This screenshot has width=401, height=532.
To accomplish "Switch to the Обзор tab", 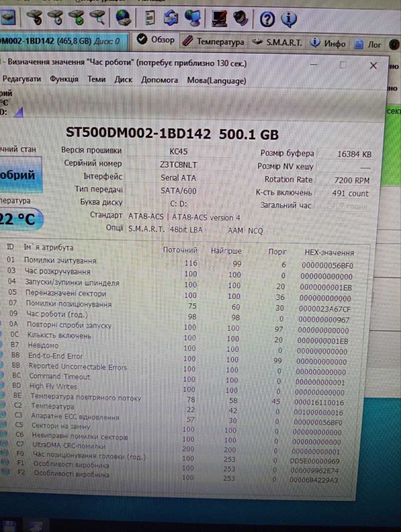I will pos(156,40).
